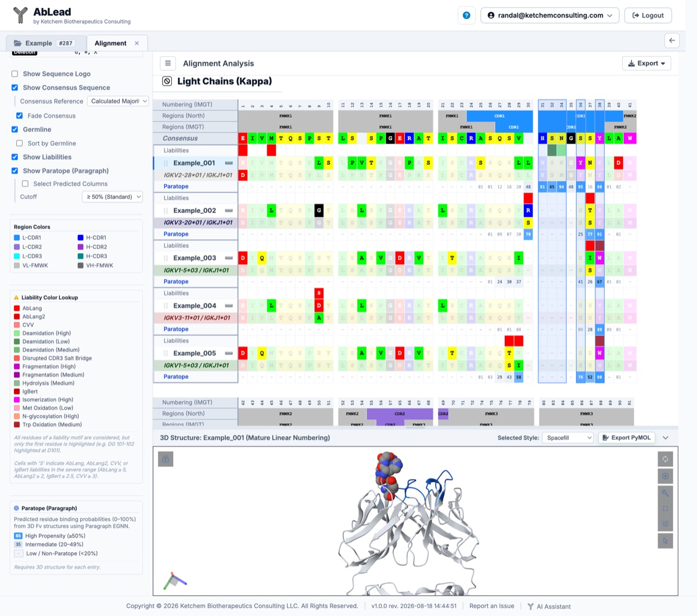Screen dimensions: 697x616
Task: Click the gray bar icon next to Example_004
Action: (x=229, y=306)
